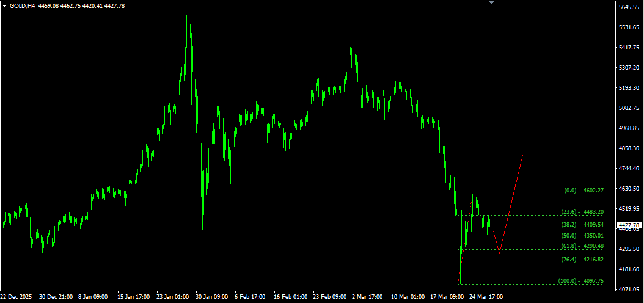Select the Fibonacci (61.8) - 4290.48 level label

click(582, 246)
